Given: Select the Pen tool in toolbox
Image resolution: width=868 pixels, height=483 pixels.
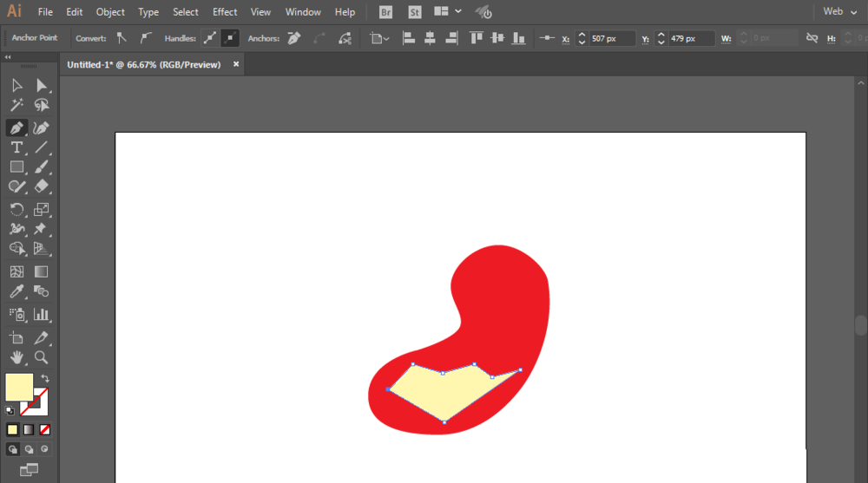Looking at the screenshot, I should [x=16, y=127].
